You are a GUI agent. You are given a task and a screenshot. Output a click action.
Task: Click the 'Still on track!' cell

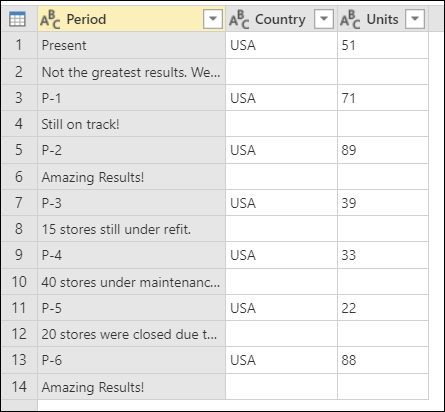(131, 124)
